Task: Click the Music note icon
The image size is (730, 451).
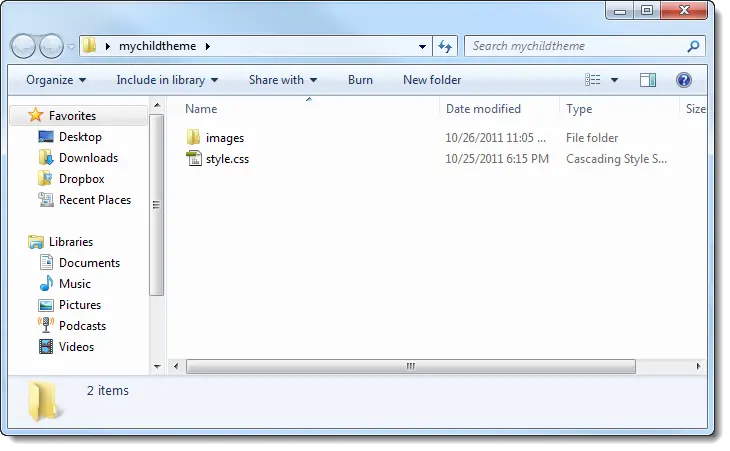Action: (46, 283)
